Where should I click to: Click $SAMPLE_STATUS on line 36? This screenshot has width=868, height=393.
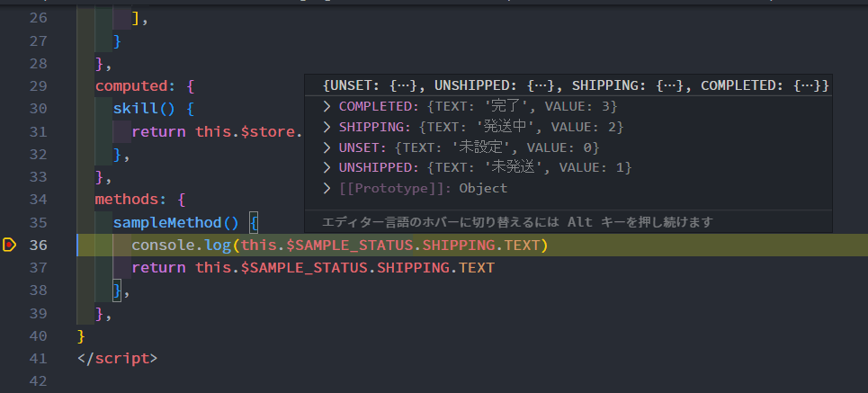350,245
